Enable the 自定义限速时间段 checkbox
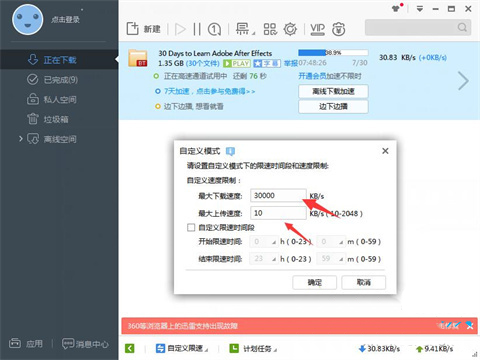 191,228
